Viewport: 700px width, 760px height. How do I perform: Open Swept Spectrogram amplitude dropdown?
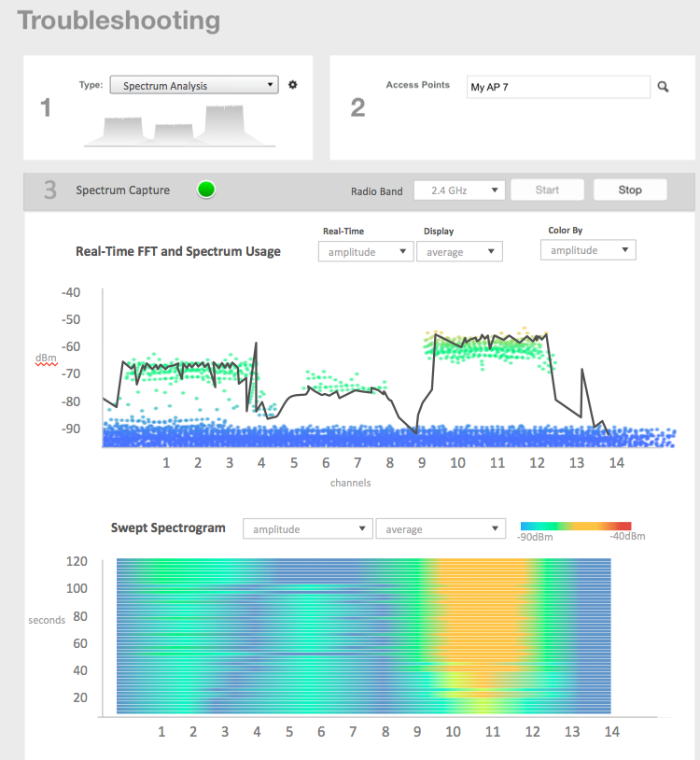(307, 529)
